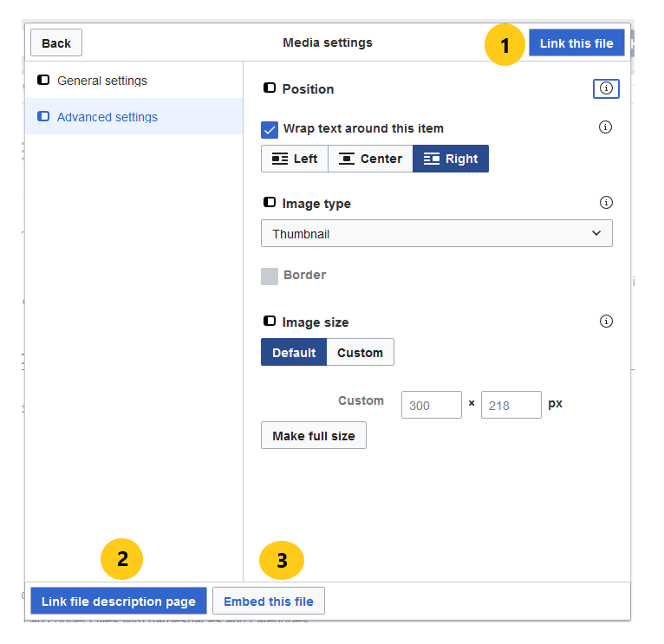Viewport: 664px width, 644px height.
Task: Open the Advanced settings tab
Action: [x=107, y=117]
